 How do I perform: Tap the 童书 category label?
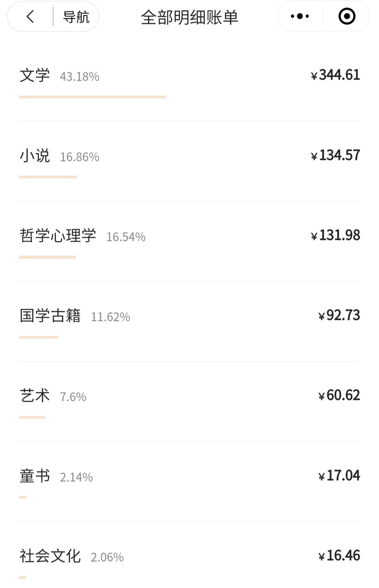tap(35, 476)
